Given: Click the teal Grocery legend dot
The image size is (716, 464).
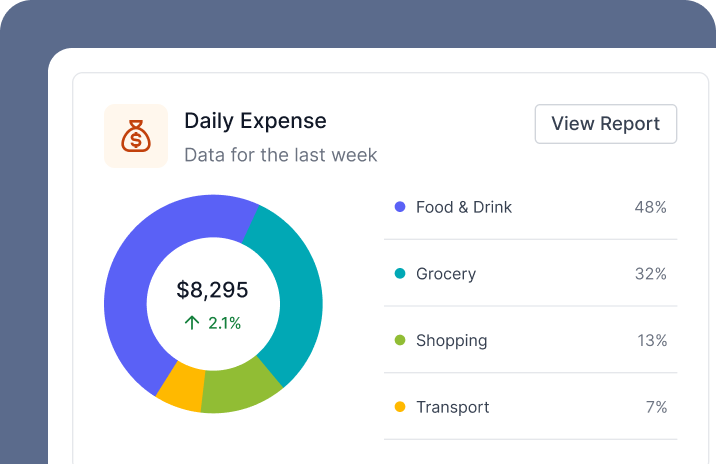Looking at the screenshot, I should click(x=400, y=274).
